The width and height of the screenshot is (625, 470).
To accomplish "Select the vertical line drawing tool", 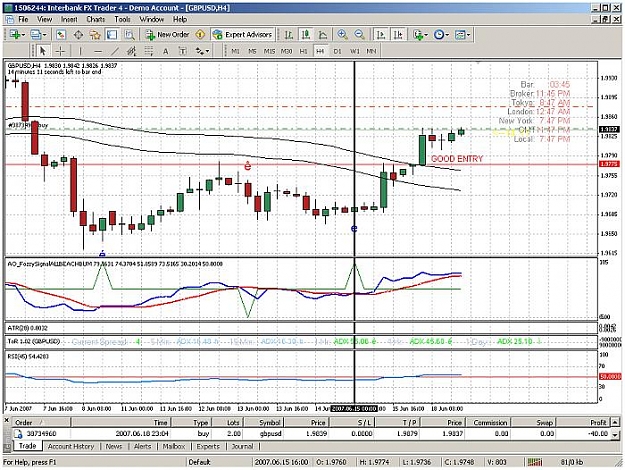I will 80,51.
